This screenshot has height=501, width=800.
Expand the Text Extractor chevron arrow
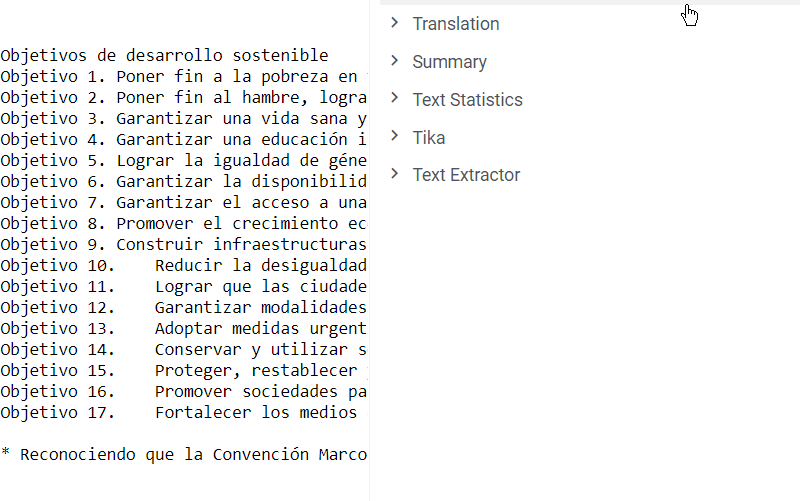[395, 174]
